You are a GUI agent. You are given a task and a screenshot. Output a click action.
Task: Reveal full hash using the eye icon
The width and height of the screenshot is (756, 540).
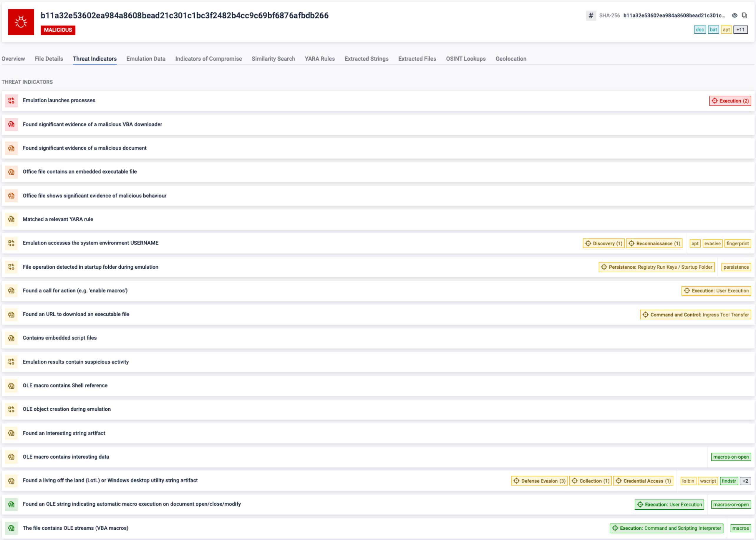tap(735, 15)
